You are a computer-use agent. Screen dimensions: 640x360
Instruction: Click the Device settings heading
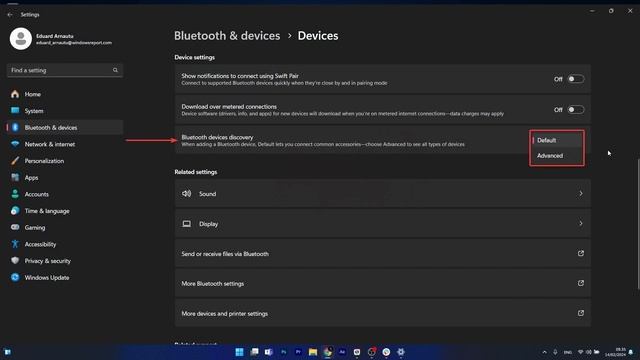[194, 58]
